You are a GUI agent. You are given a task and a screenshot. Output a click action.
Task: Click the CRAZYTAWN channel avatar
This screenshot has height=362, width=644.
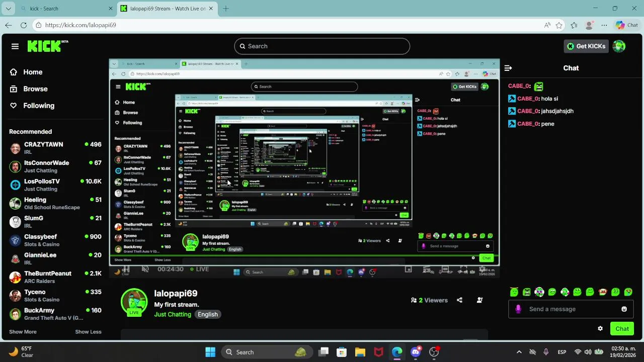click(16, 148)
